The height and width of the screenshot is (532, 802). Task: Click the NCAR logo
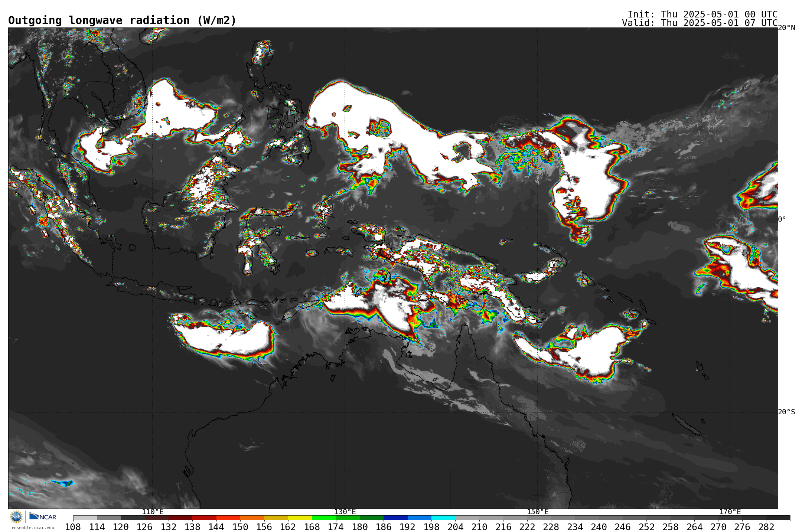[x=43, y=516]
